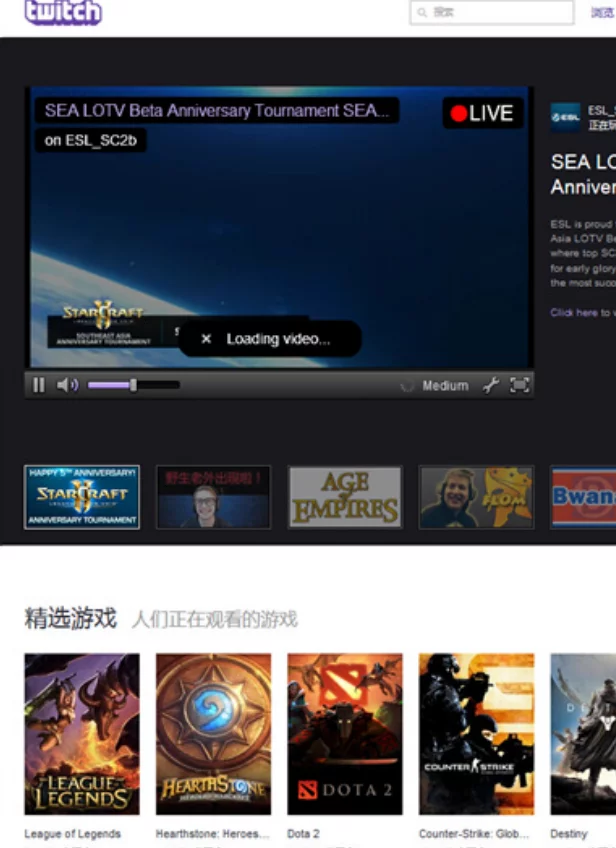
Task: Click the Twitch logo
Action: [63, 12]
